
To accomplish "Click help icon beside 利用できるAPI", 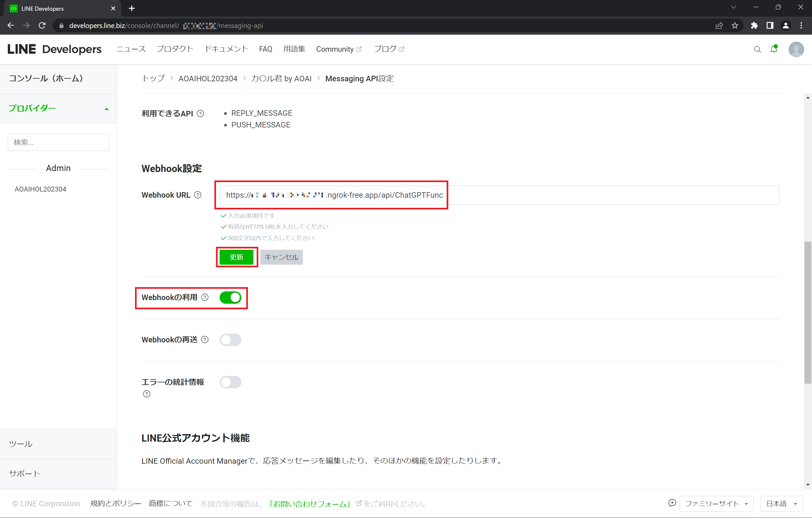I will click(200, 113).
